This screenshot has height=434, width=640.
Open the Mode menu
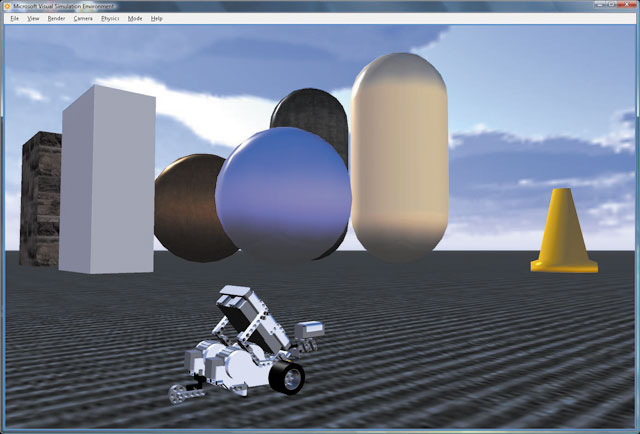(135, 18)
